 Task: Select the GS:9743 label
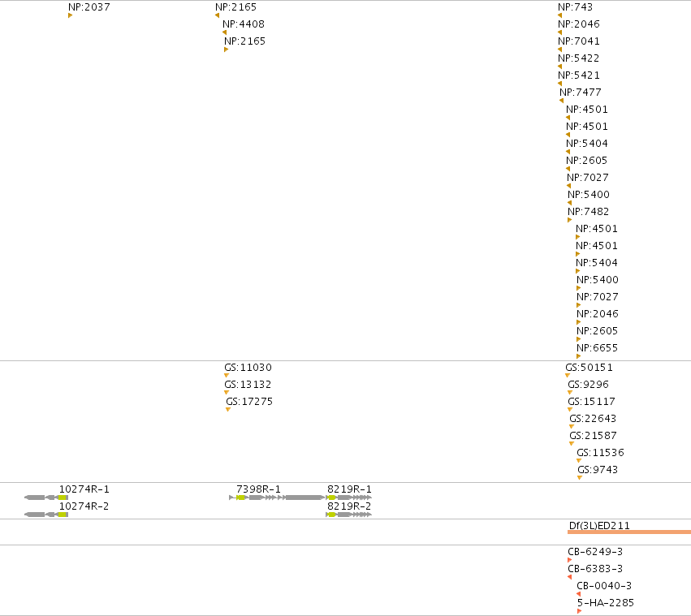(x=598, y=470)
